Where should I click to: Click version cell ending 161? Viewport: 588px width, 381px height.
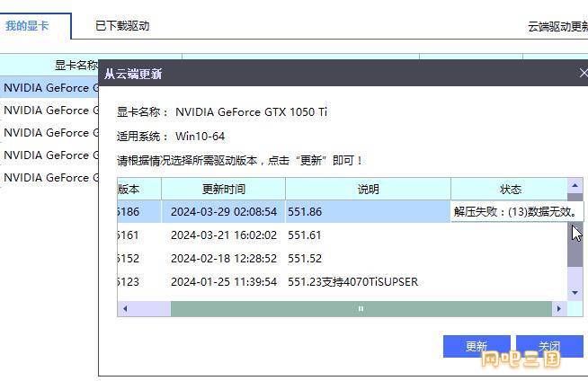pos(139,235)
